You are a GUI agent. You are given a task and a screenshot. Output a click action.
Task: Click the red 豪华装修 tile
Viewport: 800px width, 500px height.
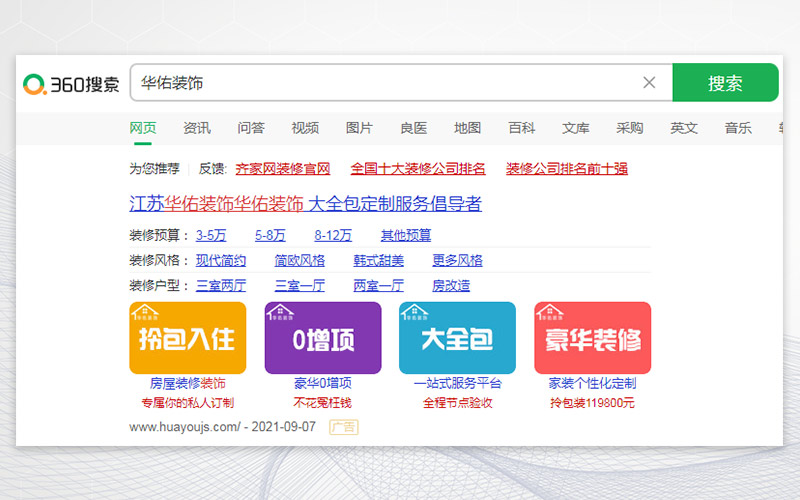click(x=592, y=338)
